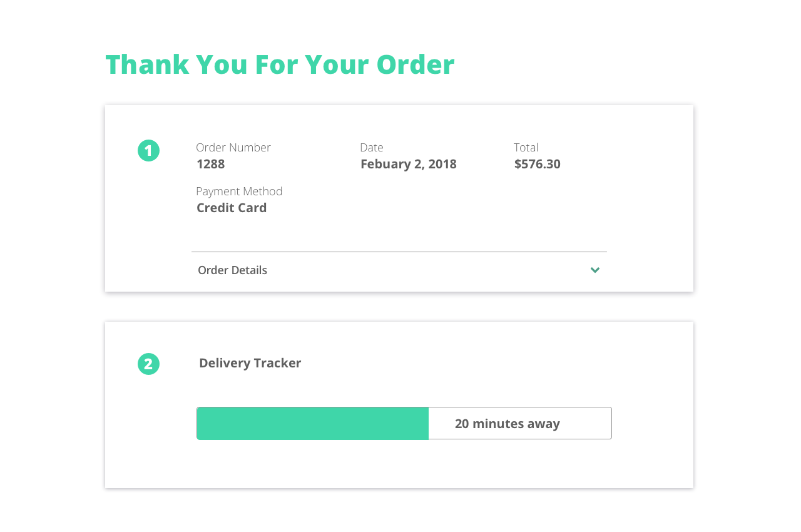Click the step 2 circle badge
Screen dimensions: 801x532
coord(148,364)
